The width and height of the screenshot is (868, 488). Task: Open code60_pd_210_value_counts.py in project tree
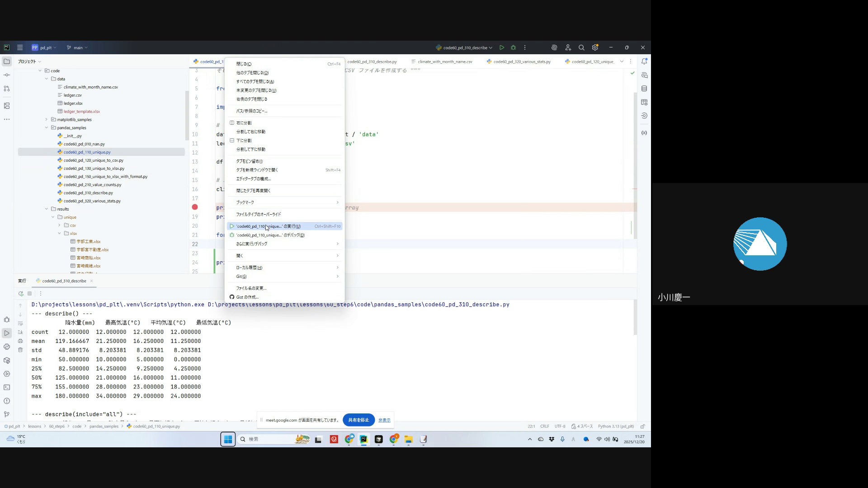click(x=92, y=185)
